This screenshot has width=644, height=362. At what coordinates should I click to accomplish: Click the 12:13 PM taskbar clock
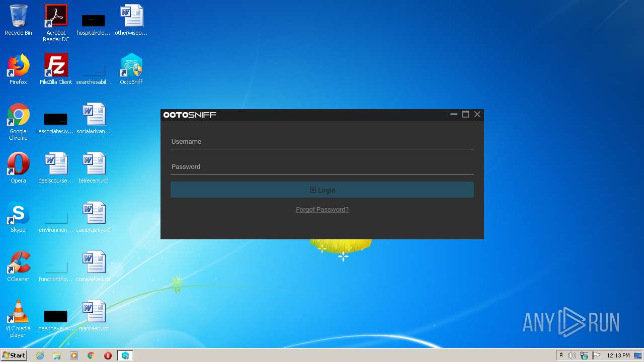(618, 355)
